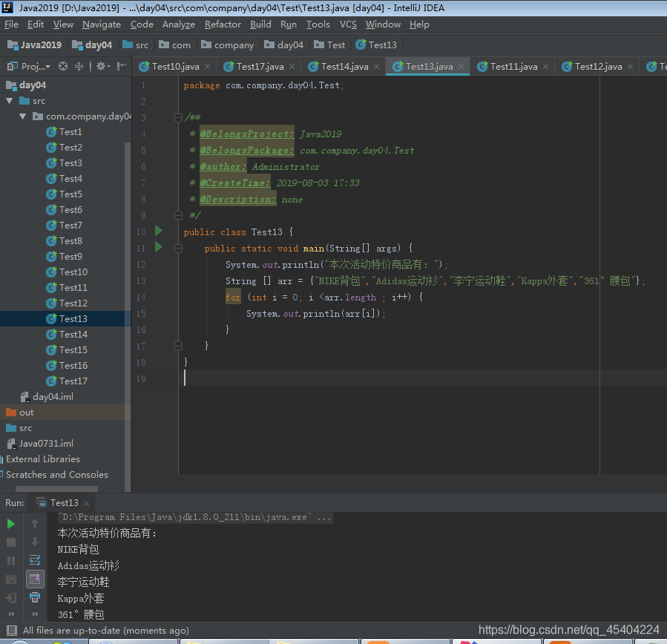The width and height of the screenshot is (667, 644).
Task: Click the Pause output icon in Run panel
Action: click(11, 561)
